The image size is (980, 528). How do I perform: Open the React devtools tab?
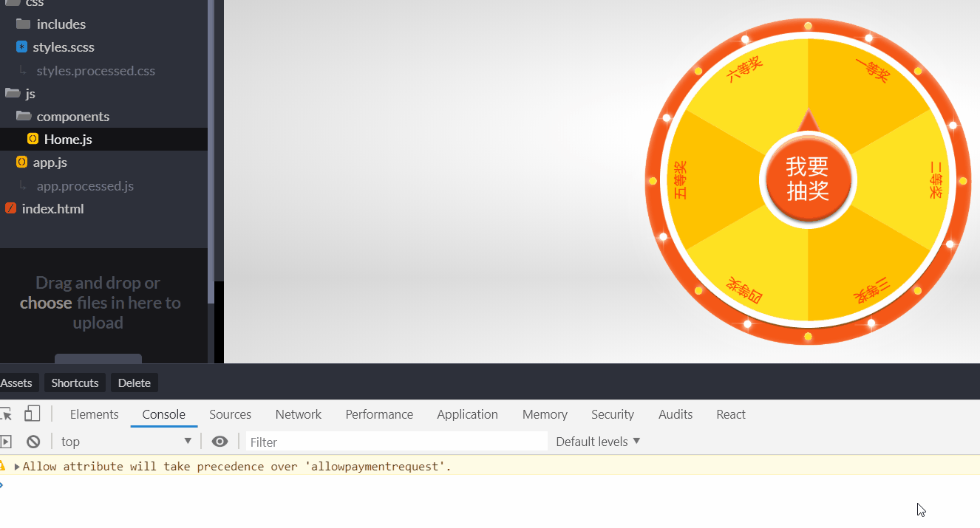coord(730,414)
